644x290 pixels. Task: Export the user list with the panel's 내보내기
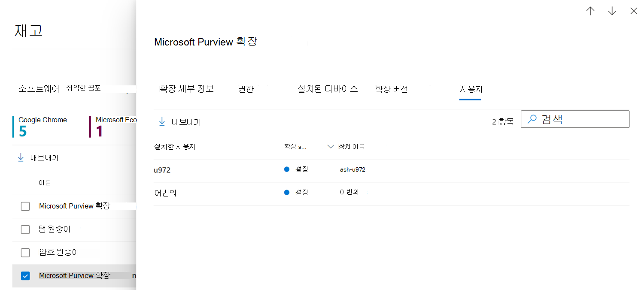point(186,122)
